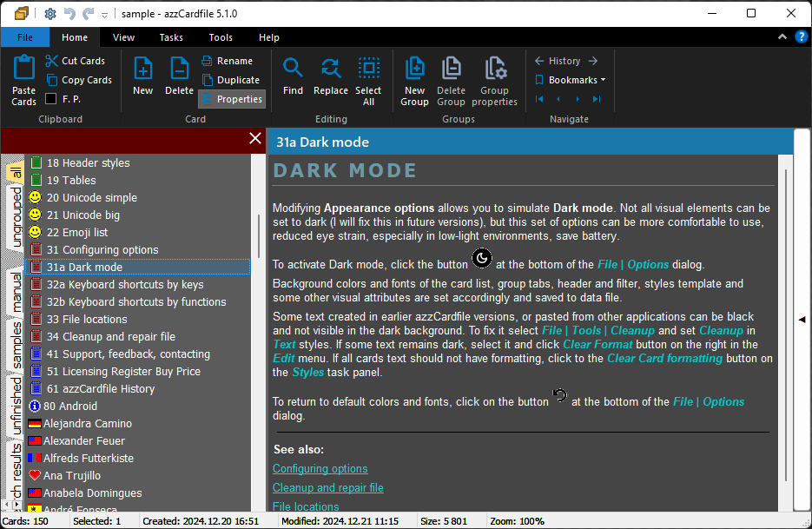Viewport: 812px width, 529px height.
Task: Open quick access toolbar dropdown arrow
Action: click(x=104, y=15)
